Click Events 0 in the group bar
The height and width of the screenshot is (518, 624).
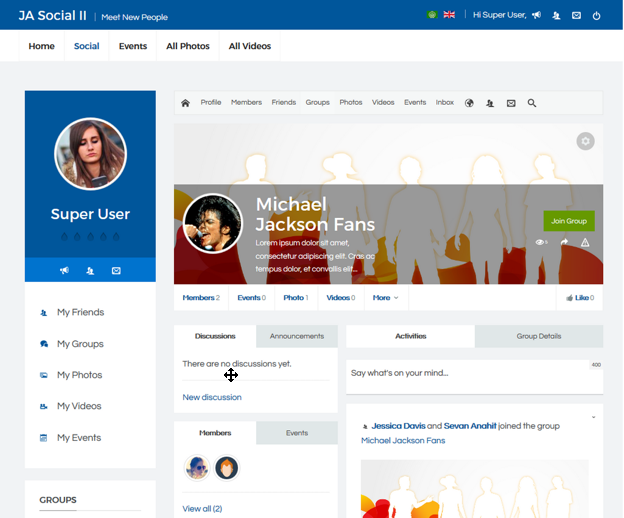click(x=252, y=298)
